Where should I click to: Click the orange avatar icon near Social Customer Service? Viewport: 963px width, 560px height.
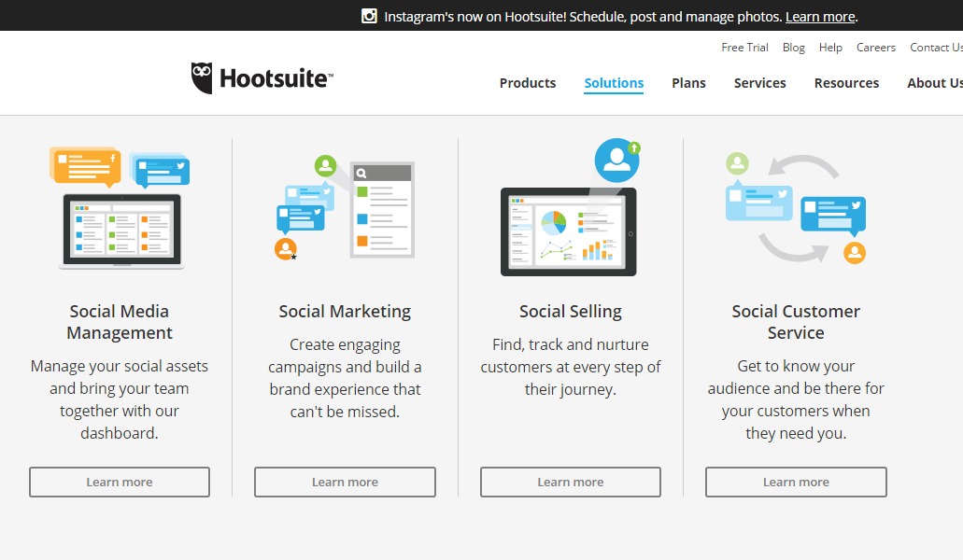[856, 252]
